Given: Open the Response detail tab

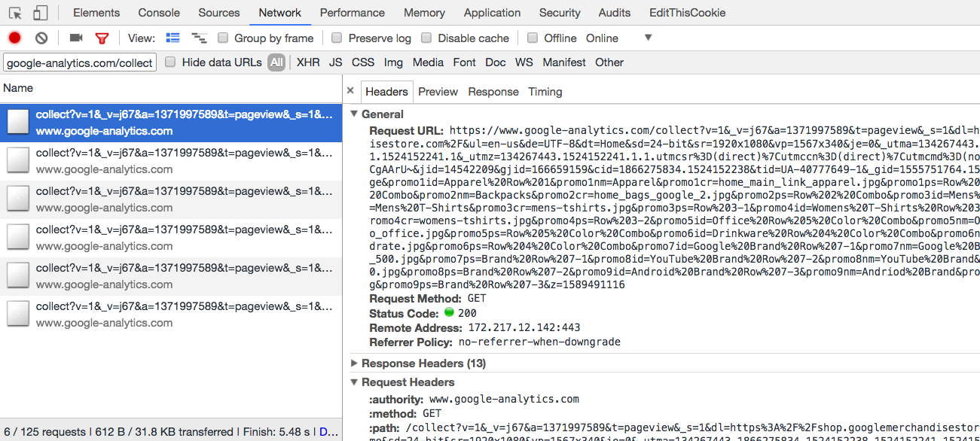Looking at the screenshot, I should click(x=493, y=92).
